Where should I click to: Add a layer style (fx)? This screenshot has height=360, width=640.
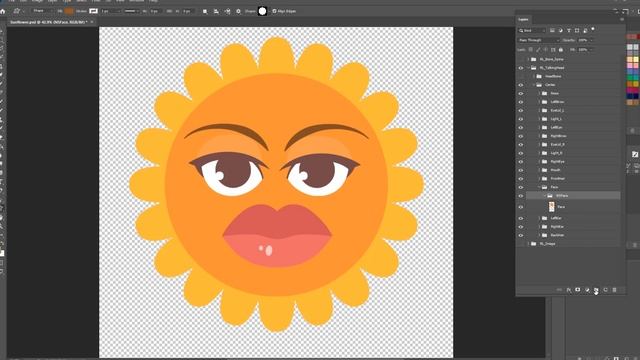(x=569, y=290)
